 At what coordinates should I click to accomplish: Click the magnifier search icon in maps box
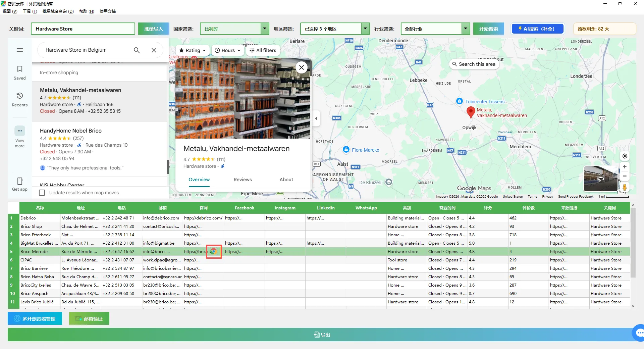137,50
